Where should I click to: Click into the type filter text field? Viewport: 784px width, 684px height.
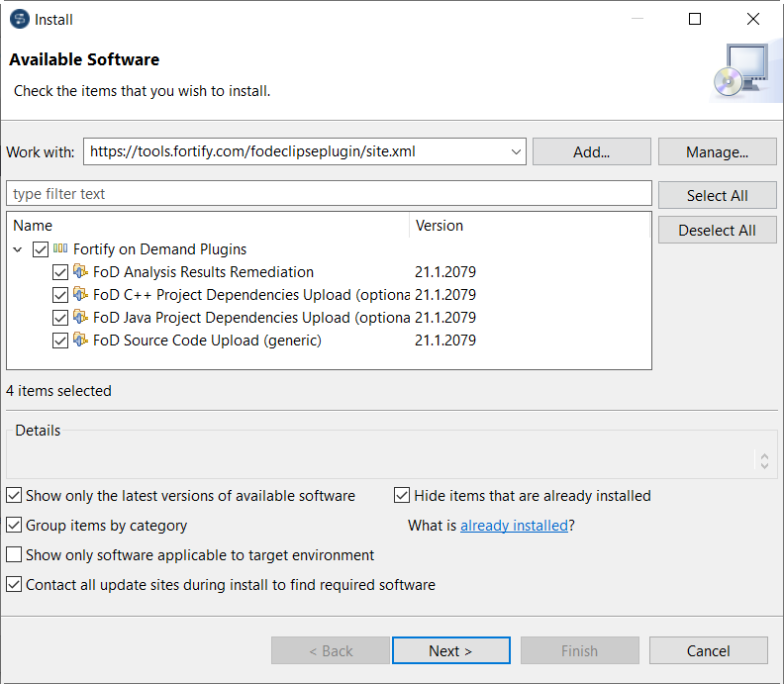coord(329,193)
